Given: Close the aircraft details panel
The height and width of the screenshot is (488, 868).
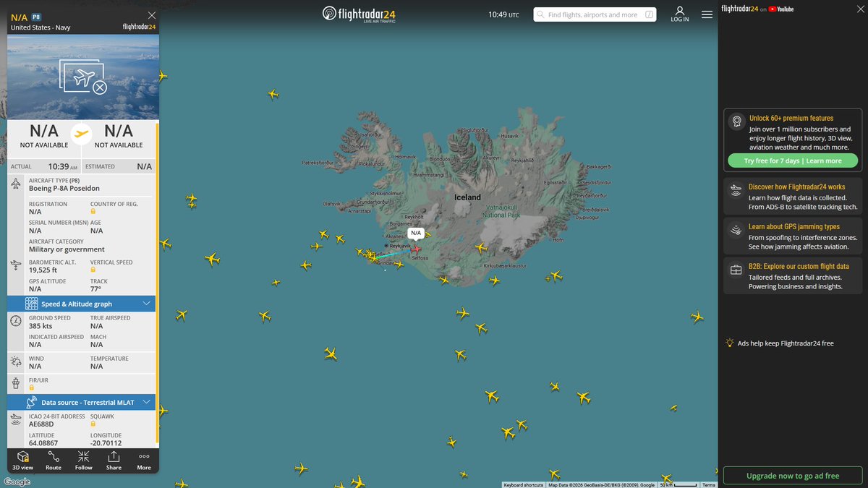Looking at the screenshot, I should (x=151, y=15).
